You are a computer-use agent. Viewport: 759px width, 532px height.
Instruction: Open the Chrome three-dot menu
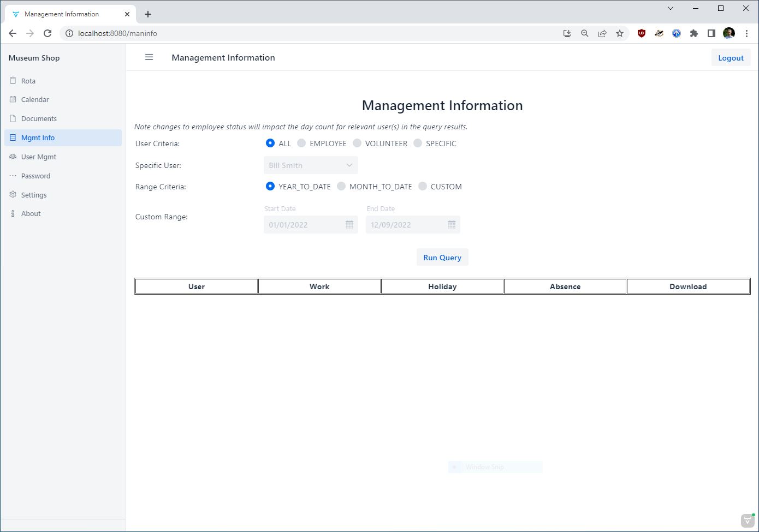pyautogui.click(x=746, y=33)
